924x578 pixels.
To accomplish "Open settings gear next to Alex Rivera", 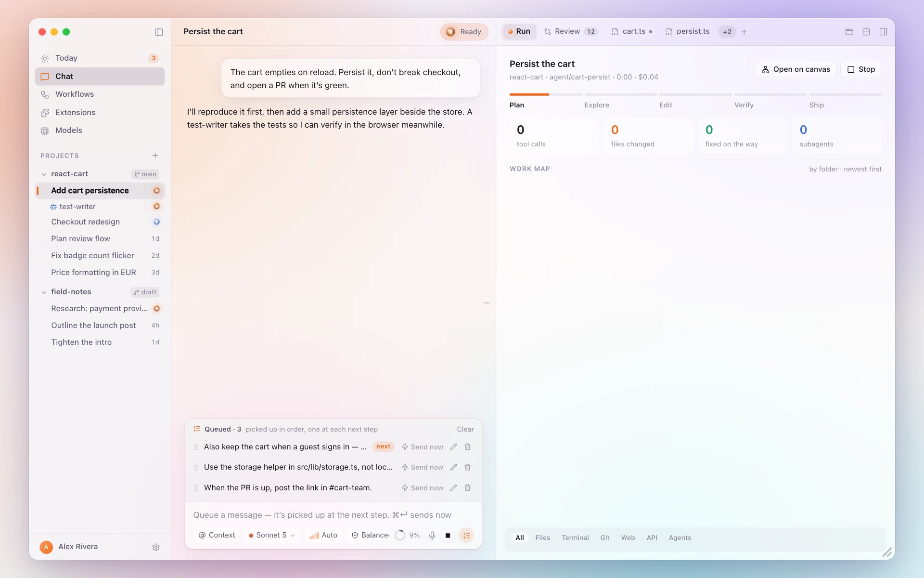I will [156, 547].
